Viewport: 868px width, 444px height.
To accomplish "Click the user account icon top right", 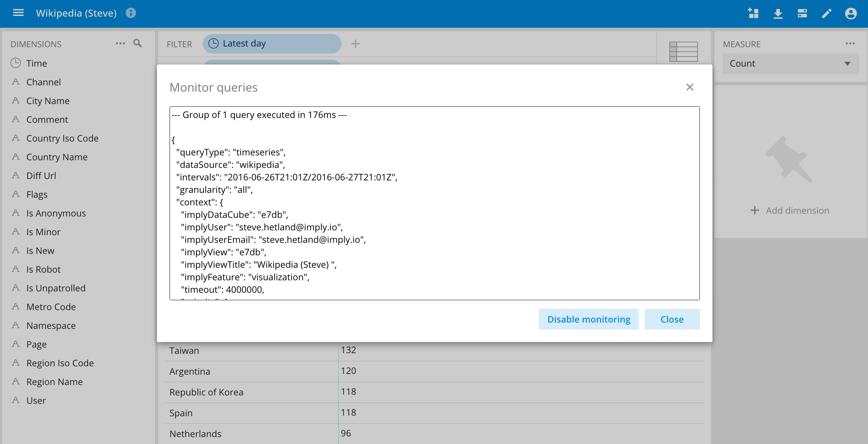I will tap(852, 13).
